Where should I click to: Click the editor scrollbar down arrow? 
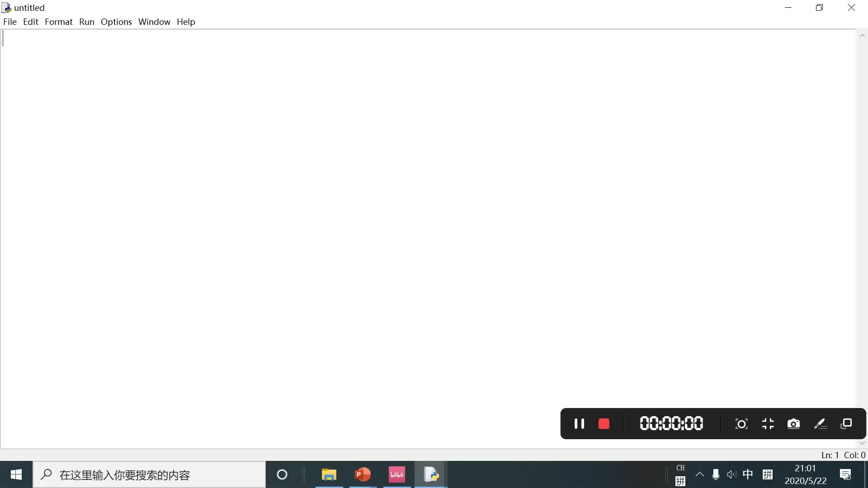(x=862, y=443)
